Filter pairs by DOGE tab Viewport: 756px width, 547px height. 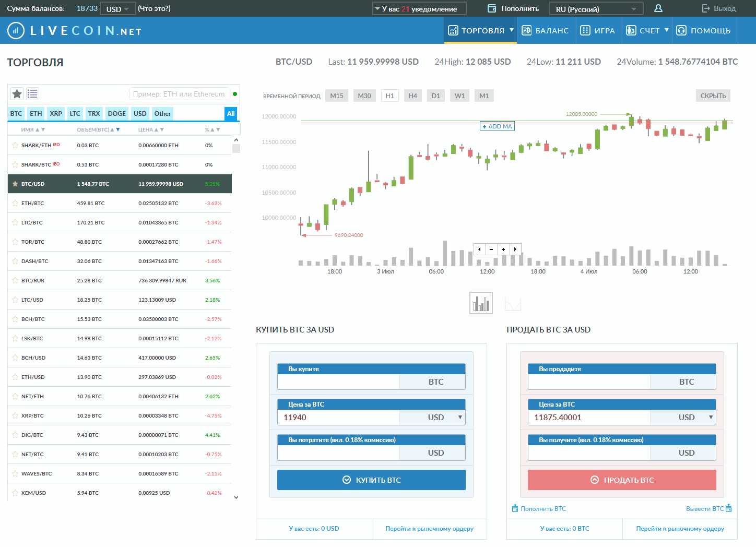tap(117, 113)
